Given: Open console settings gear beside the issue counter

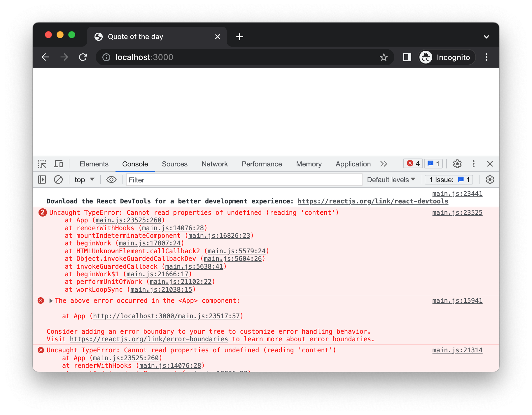Looking at the screenshot, I should point(490,180).
